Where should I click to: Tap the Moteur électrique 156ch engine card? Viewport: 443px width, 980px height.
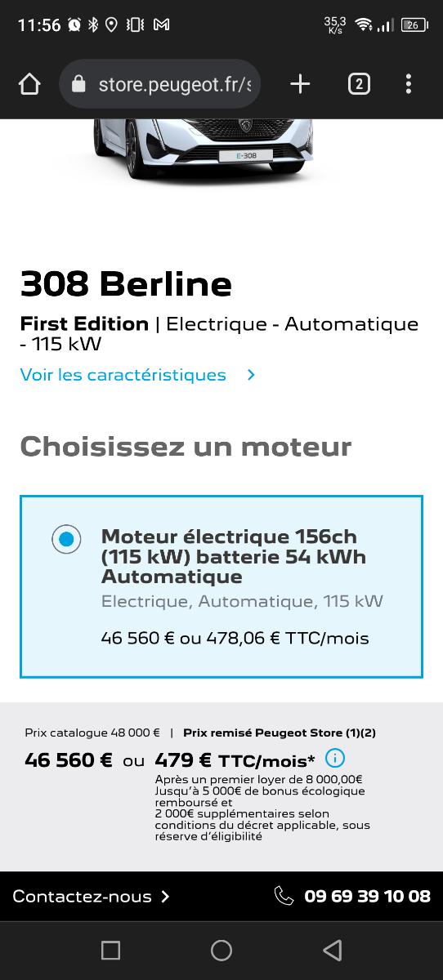pyautogui.click(x=221, y=586)
